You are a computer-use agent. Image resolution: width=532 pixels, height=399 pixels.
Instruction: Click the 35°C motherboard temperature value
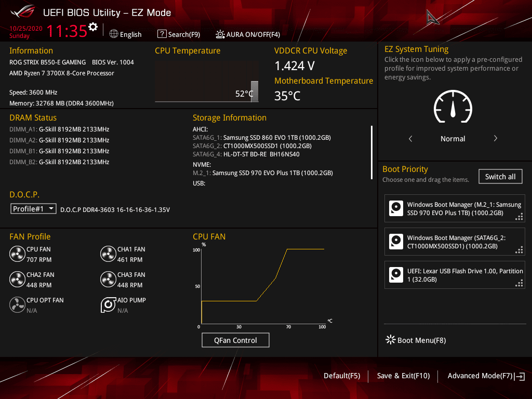click(287, 96)
